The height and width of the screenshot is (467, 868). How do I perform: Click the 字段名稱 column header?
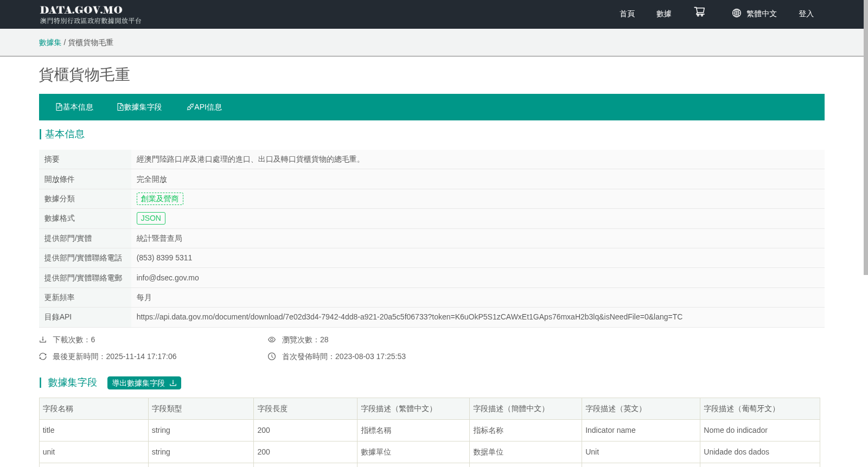coord(94,409)
